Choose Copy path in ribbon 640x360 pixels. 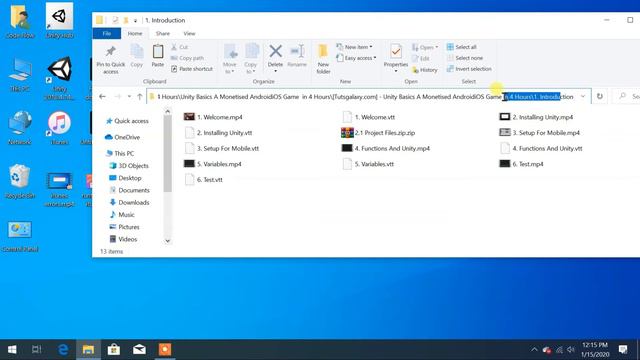point(187,58)
